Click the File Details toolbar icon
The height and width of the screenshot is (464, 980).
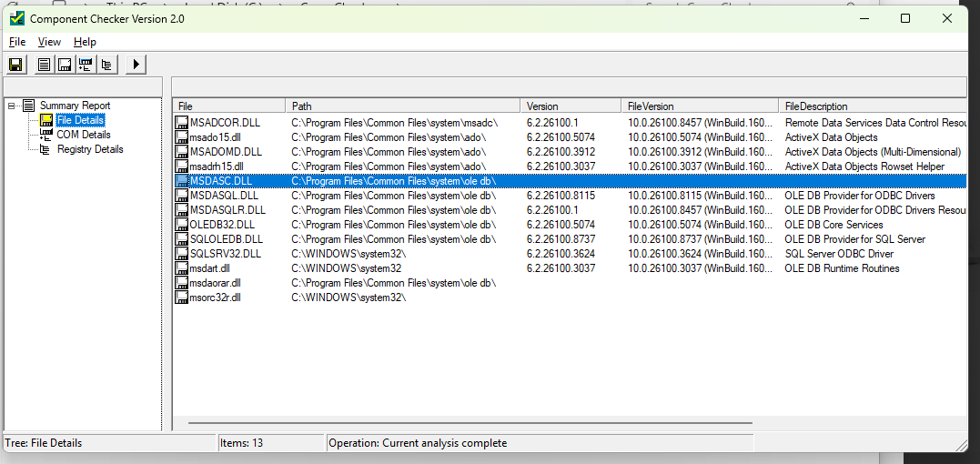(65, 64)
